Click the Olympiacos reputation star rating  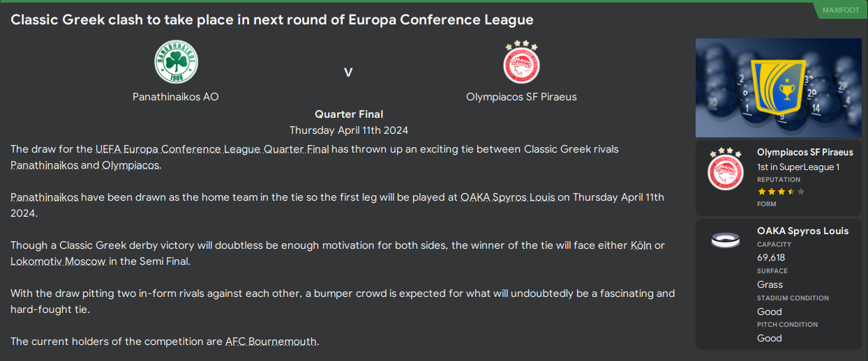(x=781, y=192)
